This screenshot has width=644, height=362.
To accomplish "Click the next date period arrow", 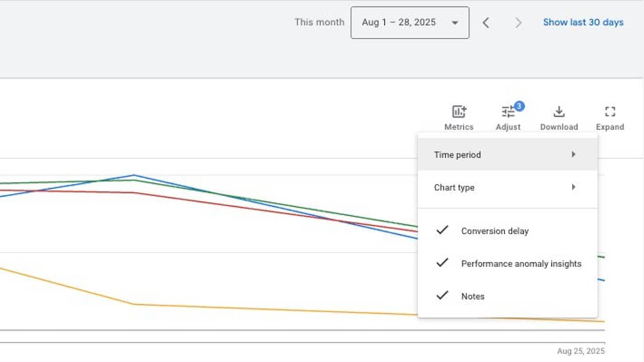I will coord(518,23).
